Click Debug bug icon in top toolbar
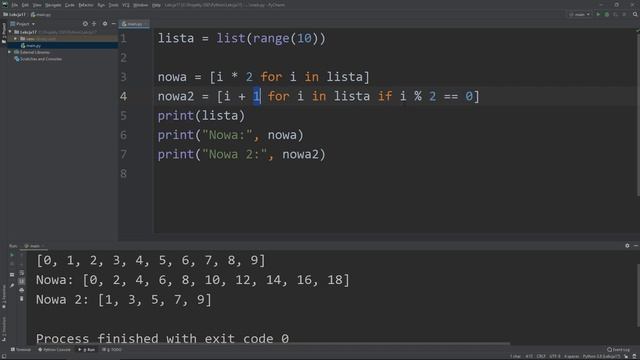 click(x=607, y=15)
